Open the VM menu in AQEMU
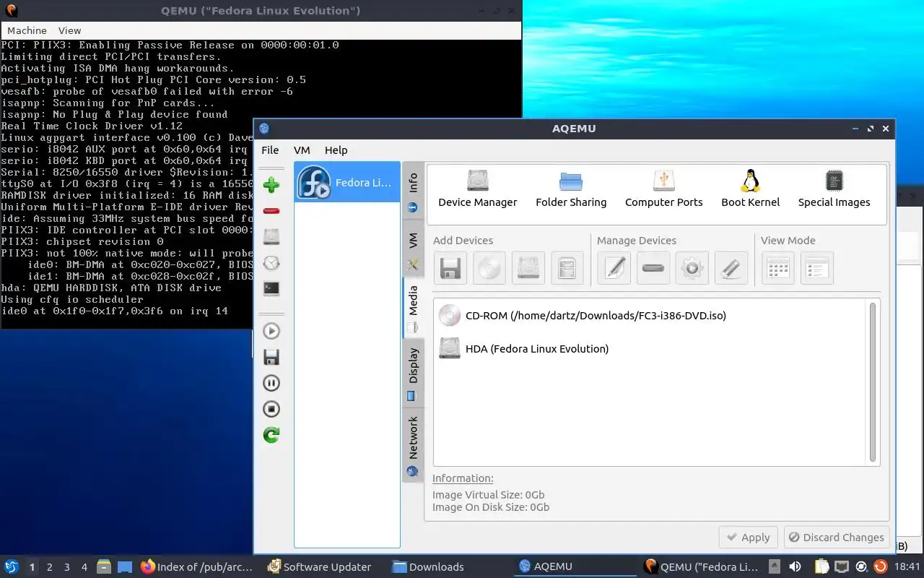The width and height of the screenshot is (924, 578). click(302, 150)
